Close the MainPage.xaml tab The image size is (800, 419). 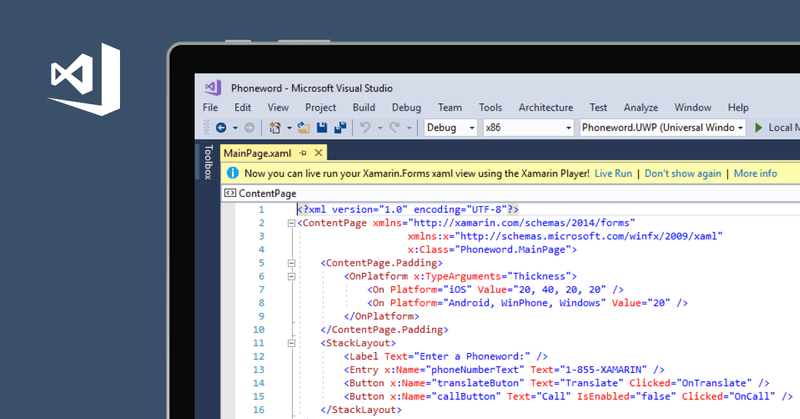[318, 153]
